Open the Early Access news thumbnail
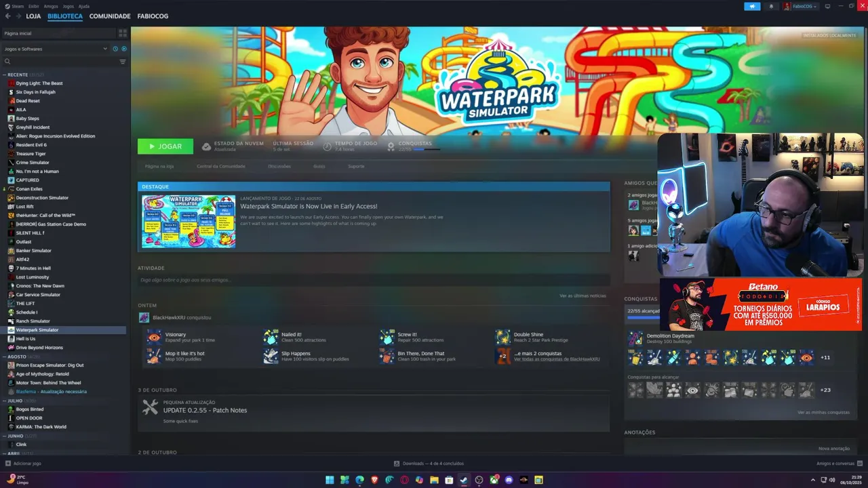This screenshot has width=868, height=488. point(189,222)
